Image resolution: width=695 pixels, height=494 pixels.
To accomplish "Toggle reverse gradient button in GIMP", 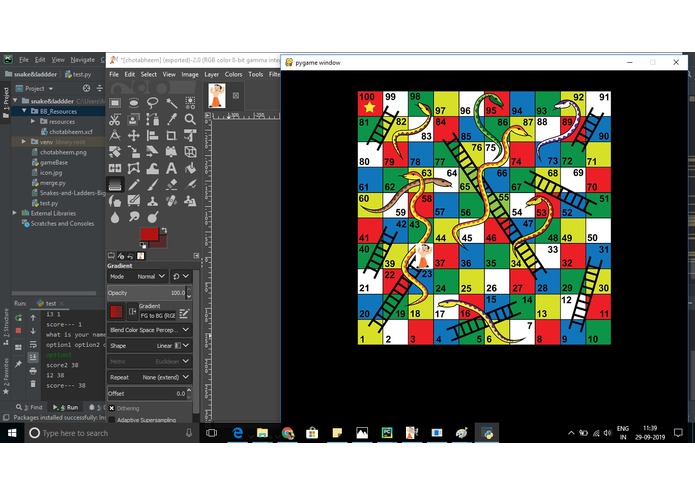I will tap(133, 312).
